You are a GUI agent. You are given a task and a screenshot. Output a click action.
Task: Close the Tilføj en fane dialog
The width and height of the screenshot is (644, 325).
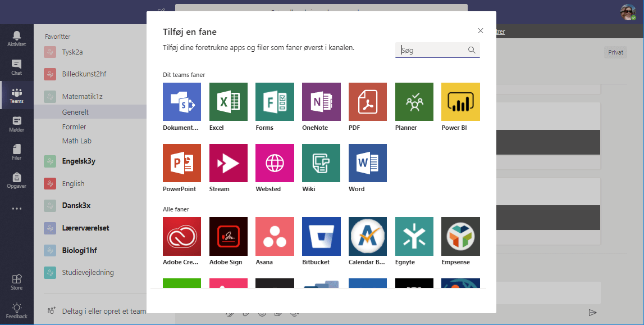[x=481, y=31]
